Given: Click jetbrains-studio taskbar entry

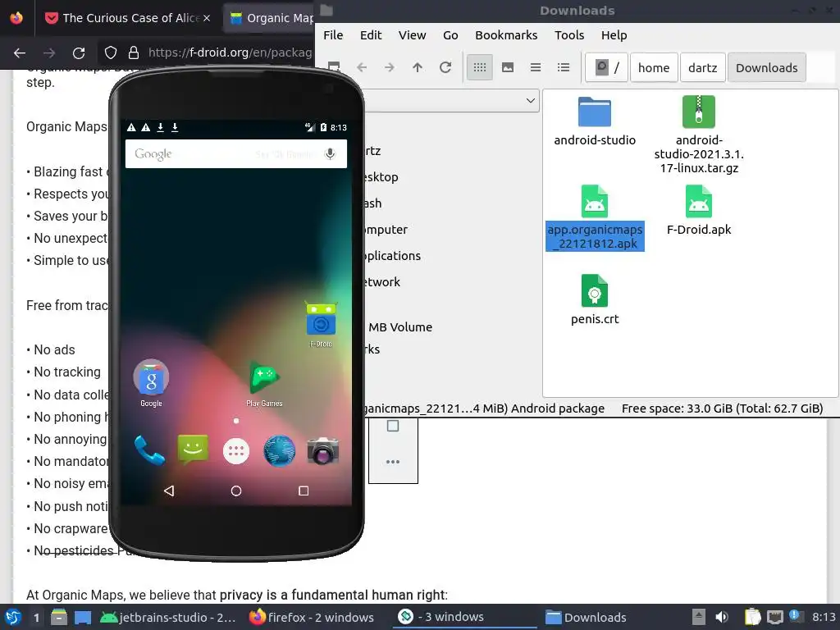Looking at the screenshot, I should [x=167, y=617].
